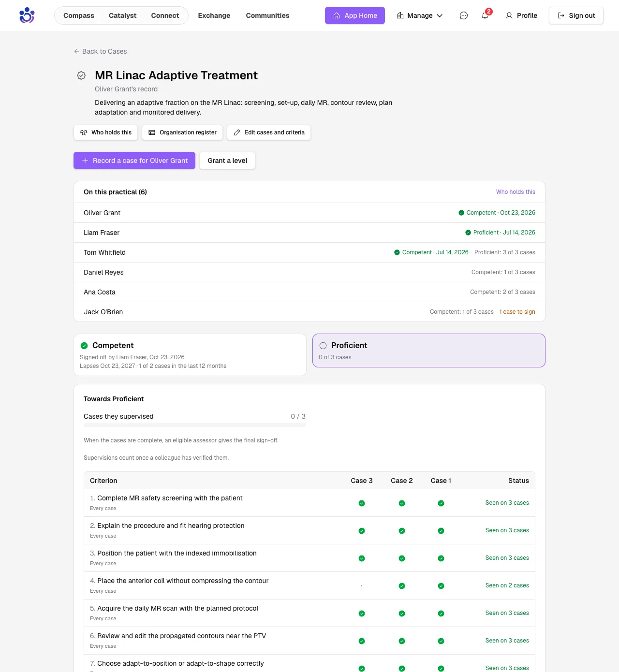
Task: Click the Case 3 column header
Action: pyautogui.click(x=362, y=481)
